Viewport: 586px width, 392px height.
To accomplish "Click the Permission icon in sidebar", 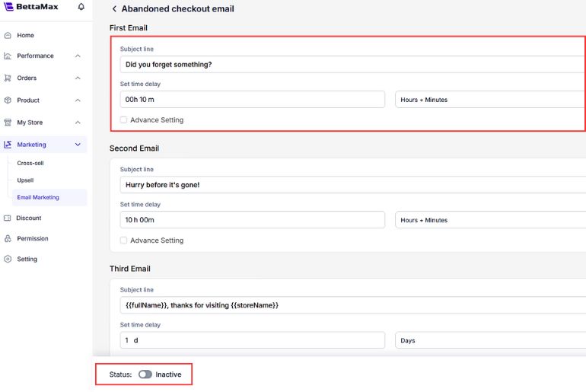I will (x=8, y=238).
